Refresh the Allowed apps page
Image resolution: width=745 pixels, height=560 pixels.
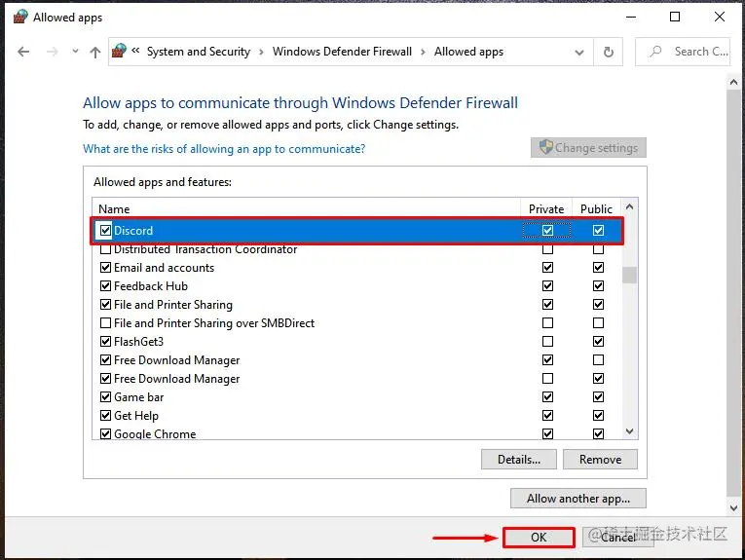coord(608,52)
